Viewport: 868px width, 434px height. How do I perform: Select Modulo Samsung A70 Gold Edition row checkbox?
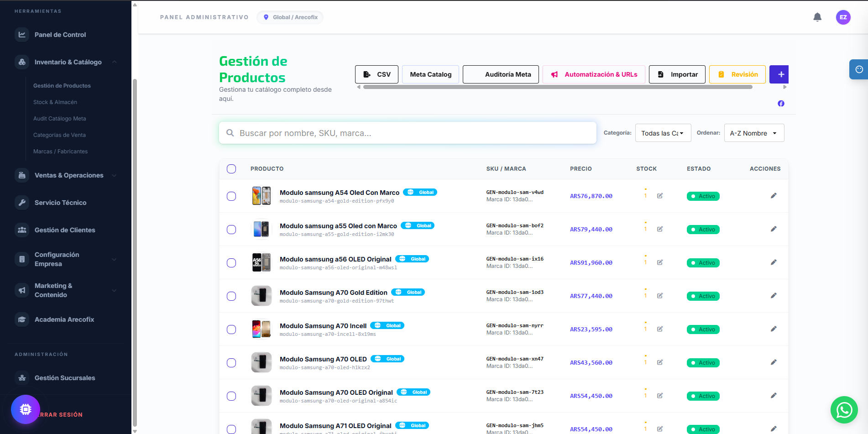pyautogui.click(x=231, y=296)
